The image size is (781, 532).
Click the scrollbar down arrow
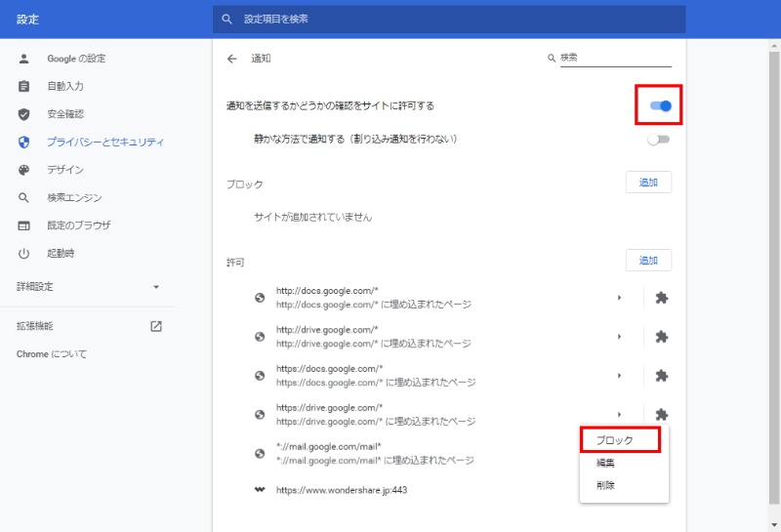[774, 524]
